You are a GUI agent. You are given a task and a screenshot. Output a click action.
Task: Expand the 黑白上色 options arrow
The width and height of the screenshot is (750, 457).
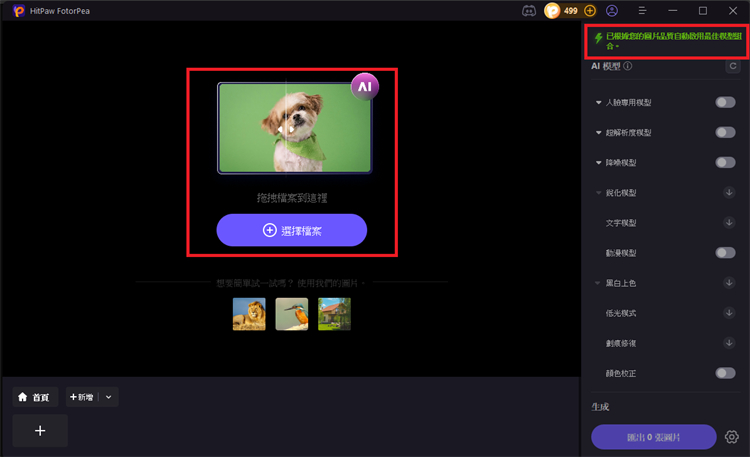(x=598, y=283)
